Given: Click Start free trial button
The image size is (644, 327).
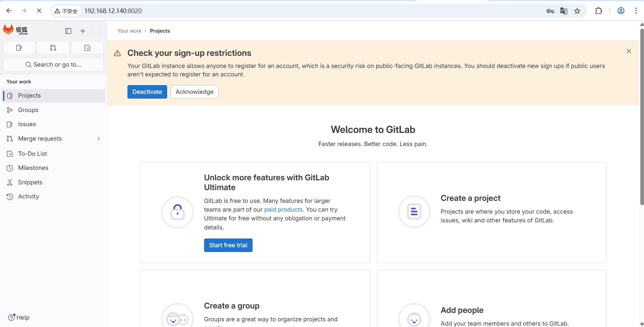Looking at the screenshot, I should coord(228,245).
